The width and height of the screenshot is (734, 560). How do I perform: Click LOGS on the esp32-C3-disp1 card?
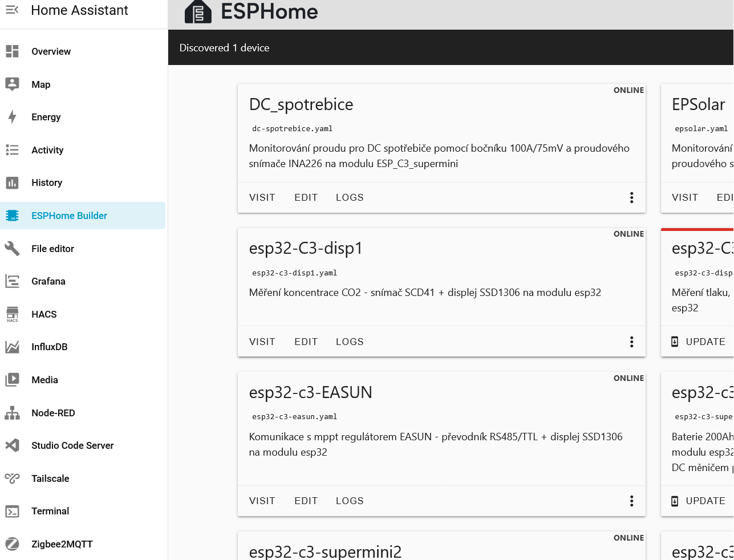tap(350, 342)
